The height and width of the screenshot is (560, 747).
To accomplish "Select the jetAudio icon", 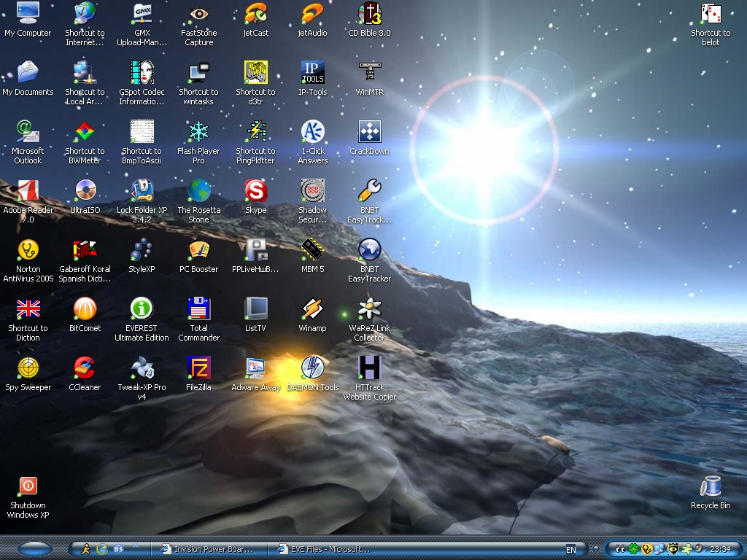I will (312, 13).
